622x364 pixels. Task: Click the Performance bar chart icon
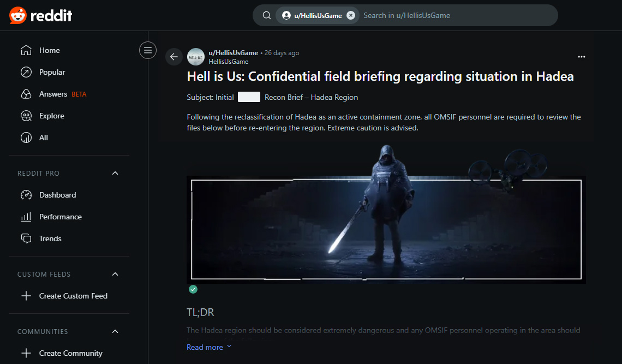pyautogui.click(x=26, y=217)
